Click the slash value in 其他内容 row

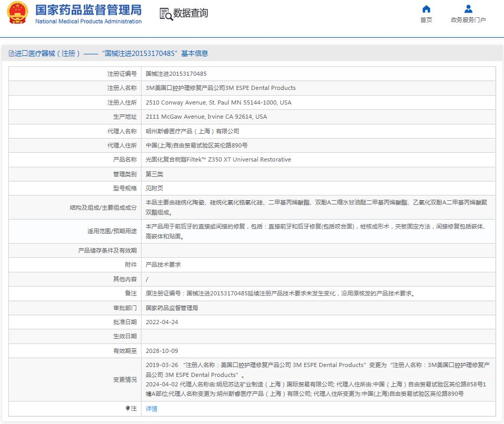click(x=147, y=279)
